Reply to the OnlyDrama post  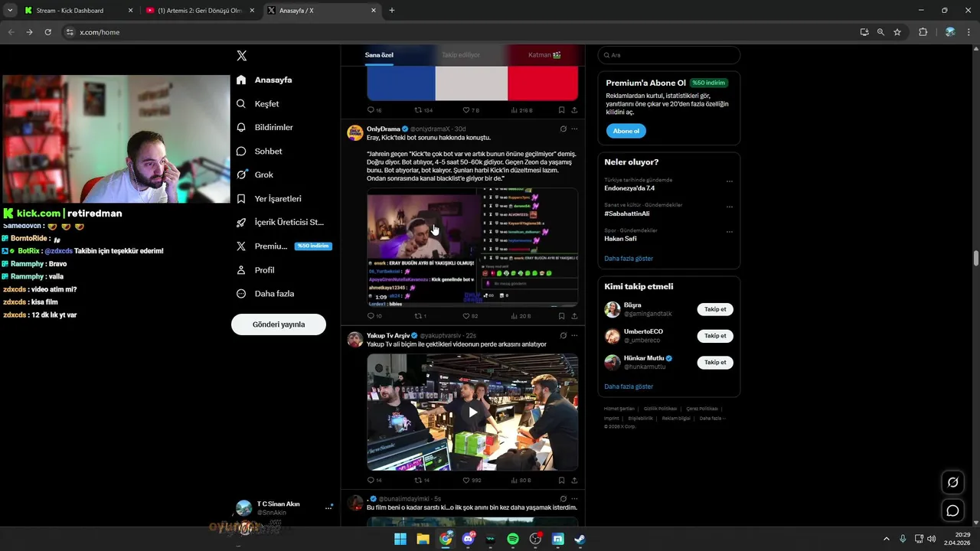pos(374,316)
